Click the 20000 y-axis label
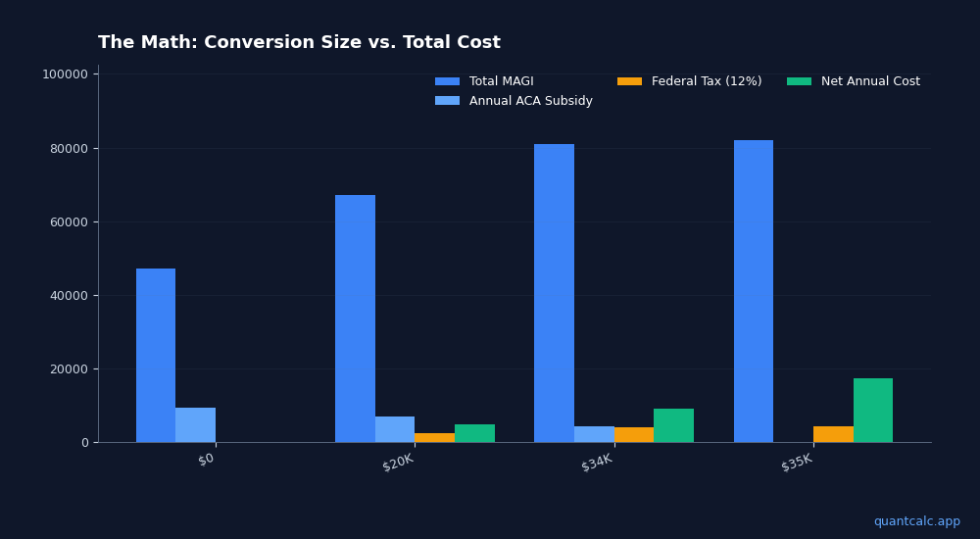The image size is (980, 539). pyautogui.click(x=70, y=369)
